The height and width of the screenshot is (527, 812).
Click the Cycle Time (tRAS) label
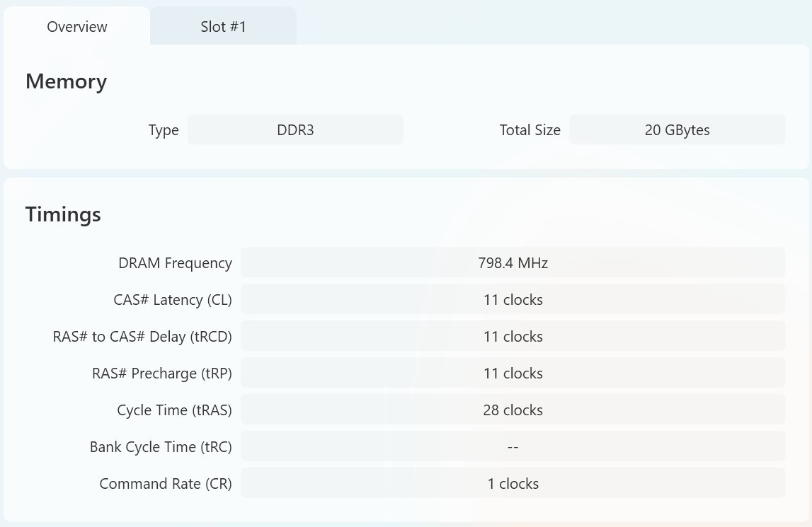pos(175,410)
